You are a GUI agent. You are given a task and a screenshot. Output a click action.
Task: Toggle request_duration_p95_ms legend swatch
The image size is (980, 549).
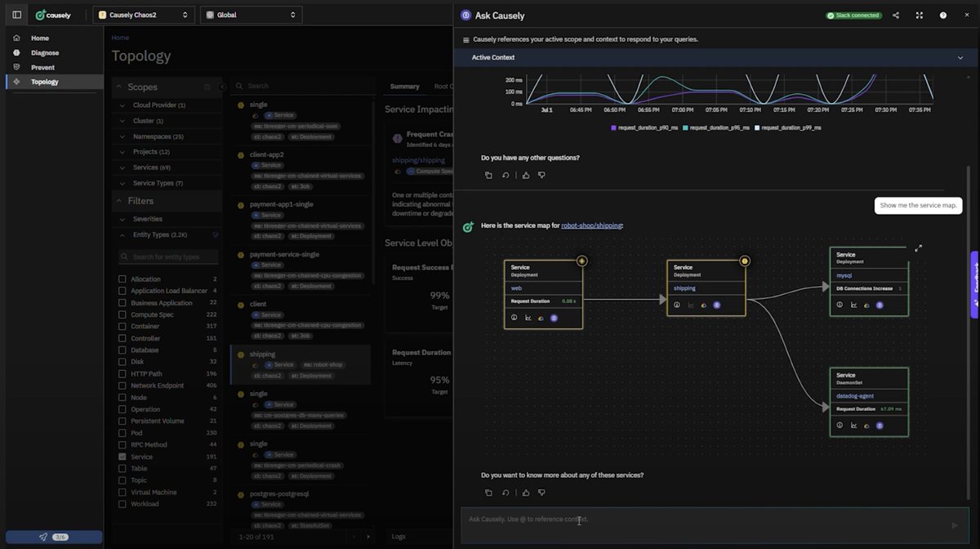tap(685, 128)
